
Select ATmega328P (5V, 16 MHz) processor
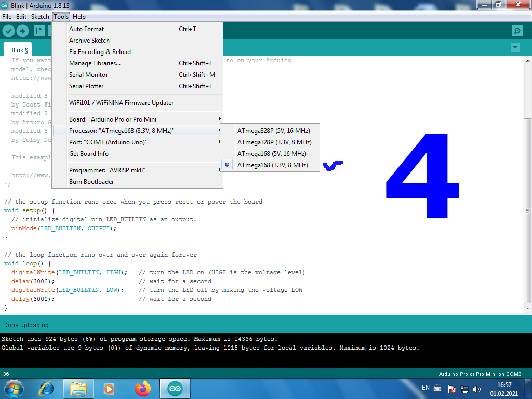tap(270, 131)
